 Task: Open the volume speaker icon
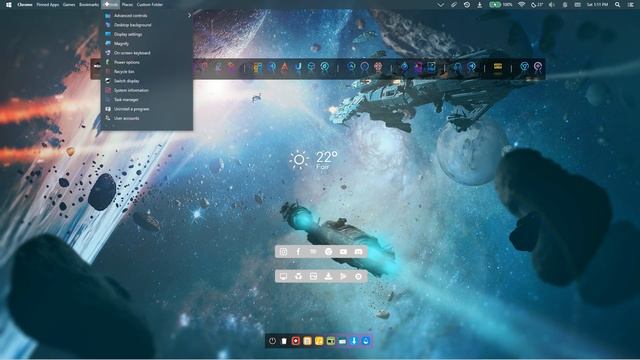pos(552,5)
